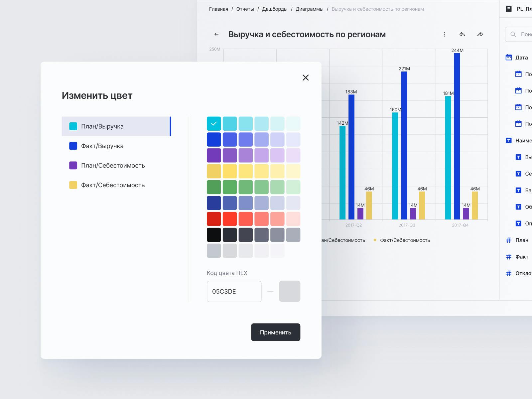Open the Диаграммы breadcrumb link
The height and width of the screenshot is (399, 532).
(x=310, y=9)
